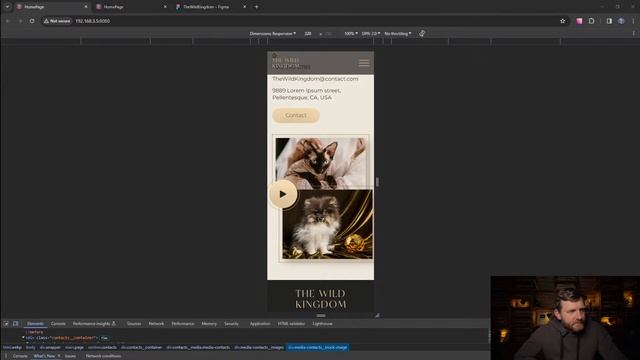Click the Sphynx cat image thumbnail
Image resolution: width=640 pixels, height=360 pixels.
[321, 162]
